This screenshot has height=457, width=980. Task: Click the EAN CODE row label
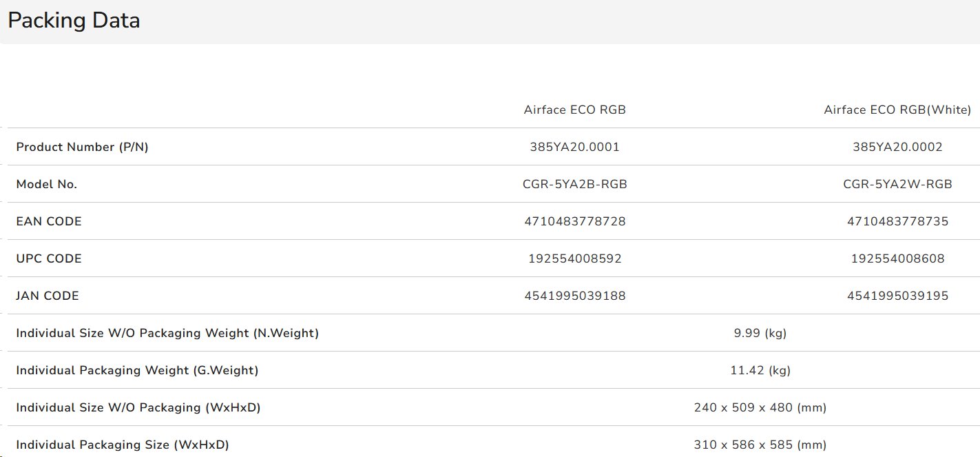(49, 221)
